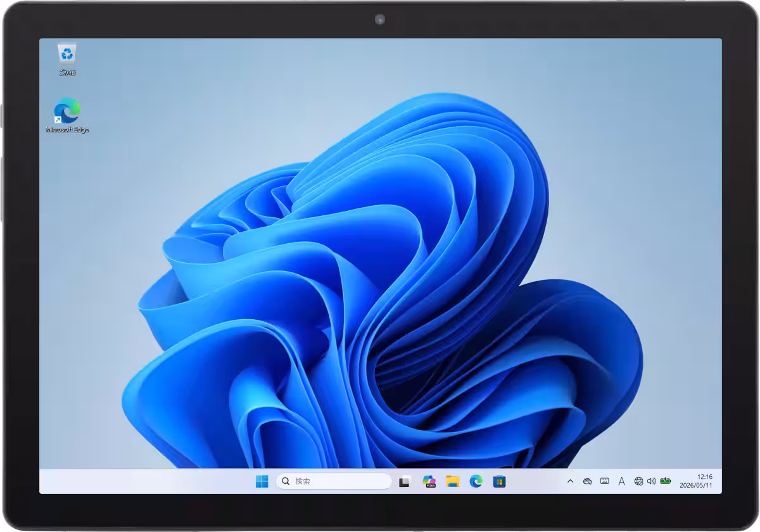Open the clock showing 12:16 2026/05/11

point(697,481)
